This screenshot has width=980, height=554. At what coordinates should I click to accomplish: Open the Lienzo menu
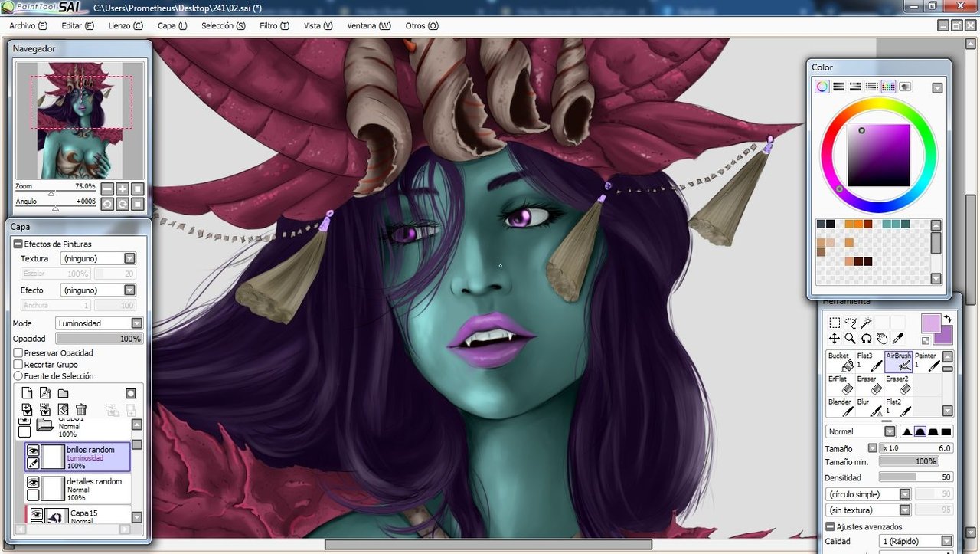[x=126, y=25]
